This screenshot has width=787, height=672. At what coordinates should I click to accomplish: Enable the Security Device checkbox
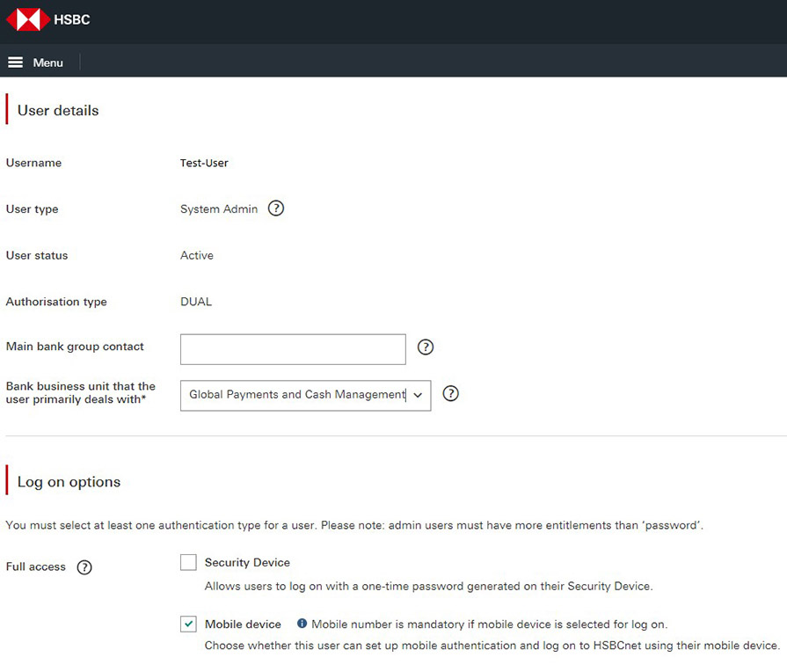click(x=188, y=562)
